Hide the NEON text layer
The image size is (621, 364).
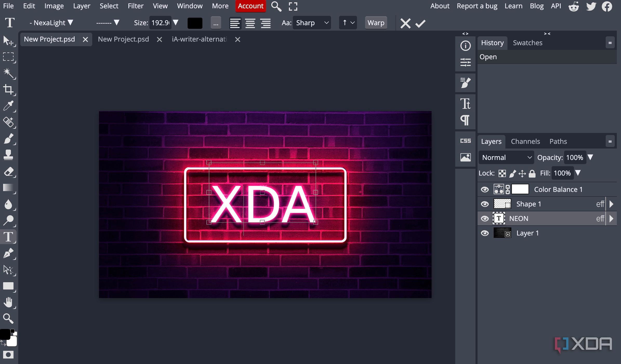tap(485, 218)
